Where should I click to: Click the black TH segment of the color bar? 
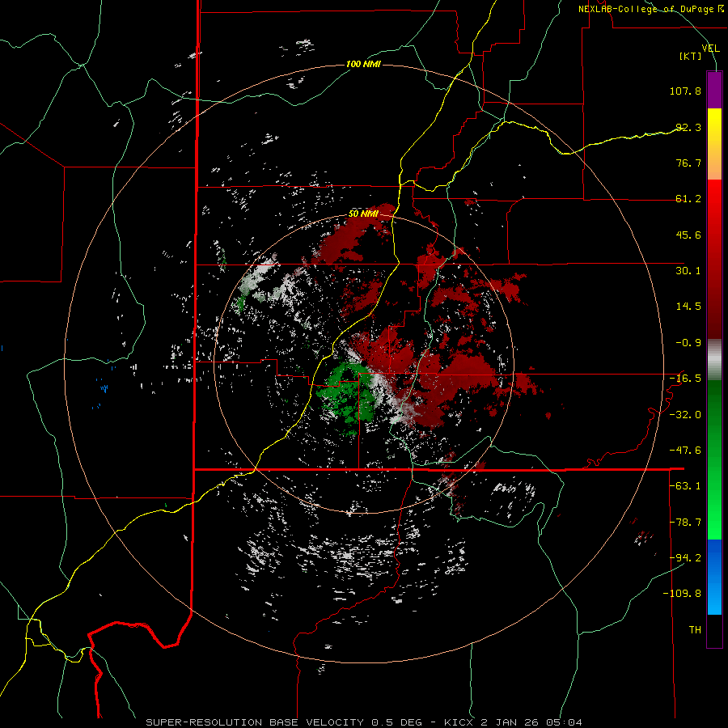tap(714, 631)
